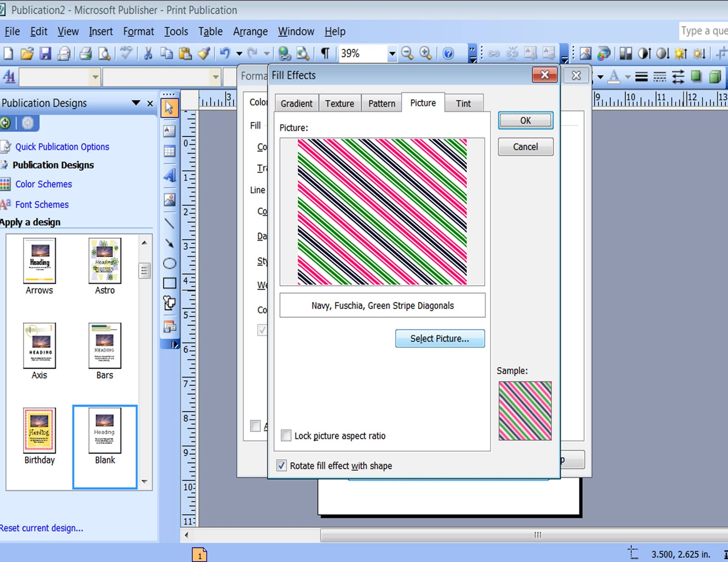Select the Text Box tool

click(169, 131)
